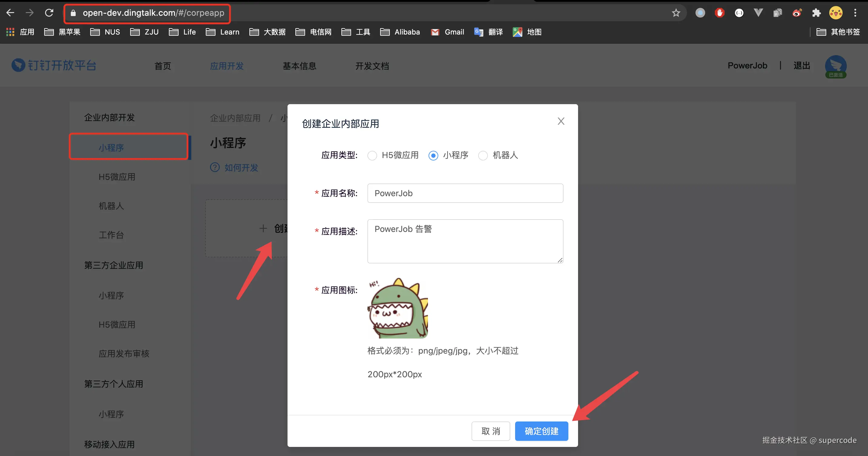This screenshot has width=868, height=456.
Task: Open the 其他书签 bookmarks folder
Action: [x=838, y=32]
